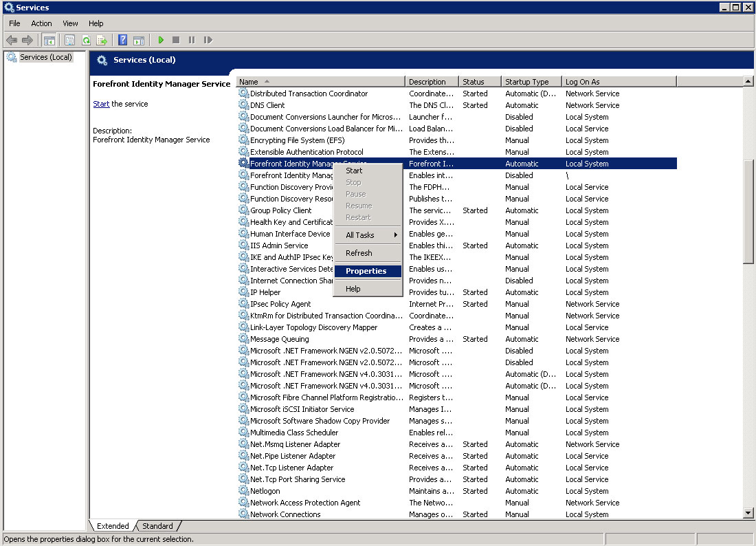The height and width of the screenshot is (546, 756).
Task: Click Services icon in the title bar
Action: pos(9,8)
